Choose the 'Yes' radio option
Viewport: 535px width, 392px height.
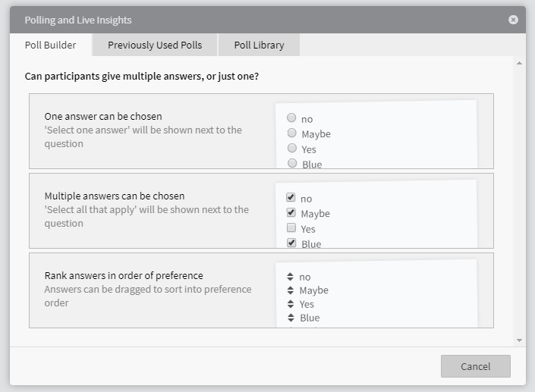[x=291, y=149]
